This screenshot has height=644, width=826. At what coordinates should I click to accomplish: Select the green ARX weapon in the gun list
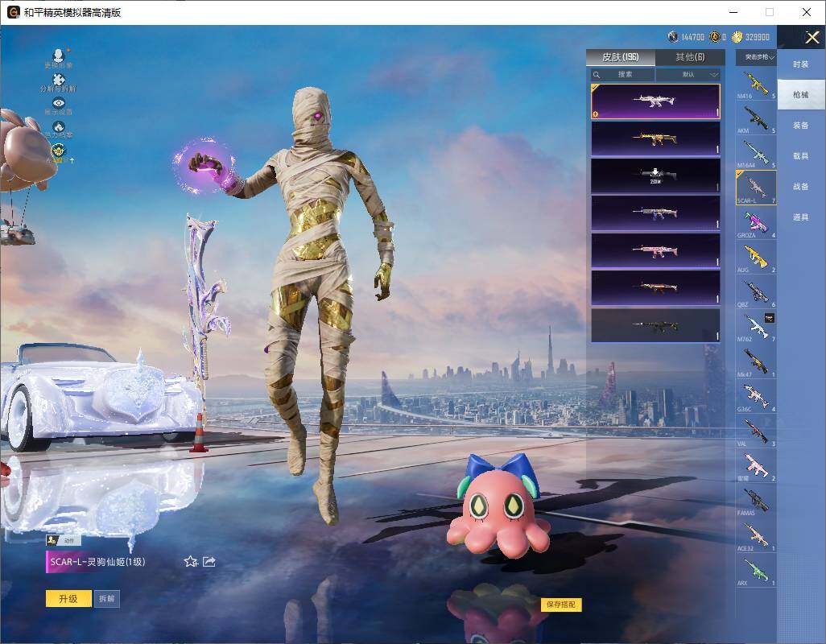(756, 570)
